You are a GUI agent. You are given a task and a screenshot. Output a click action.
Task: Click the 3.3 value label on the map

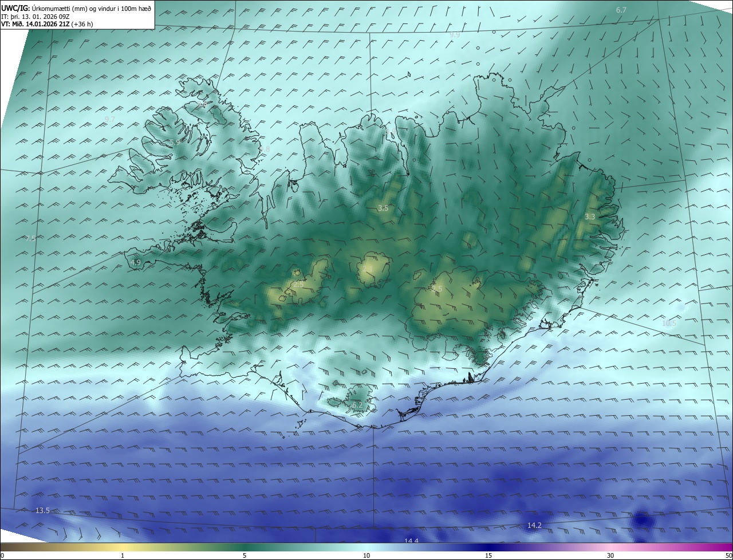pyautogui.click(x=590, y=217)
